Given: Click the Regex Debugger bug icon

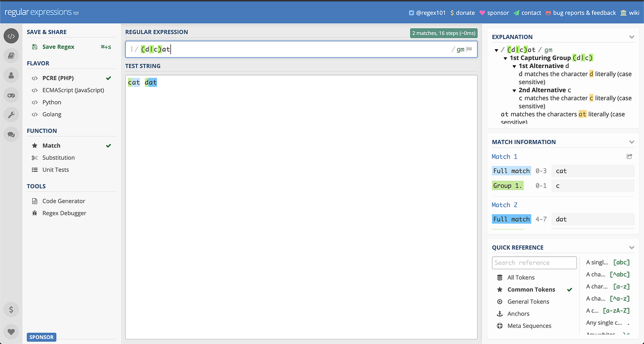Looking at the screenshot, I should click(x=34, y=213).
